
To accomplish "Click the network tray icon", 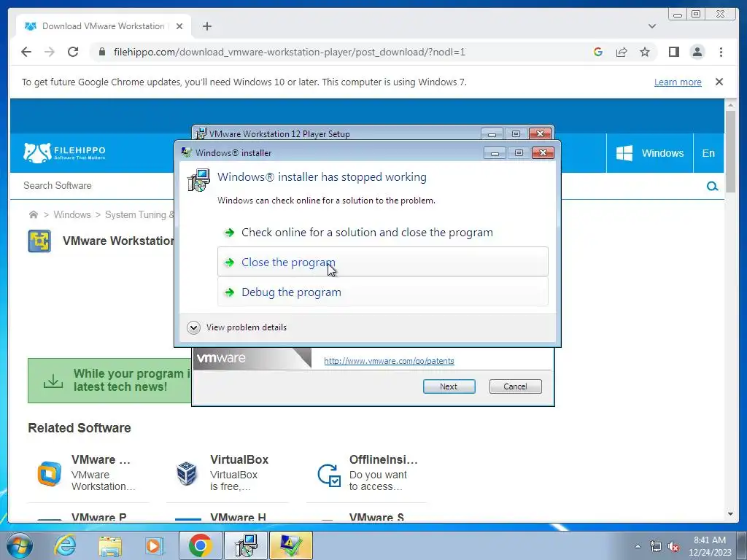I will [656, 546].
